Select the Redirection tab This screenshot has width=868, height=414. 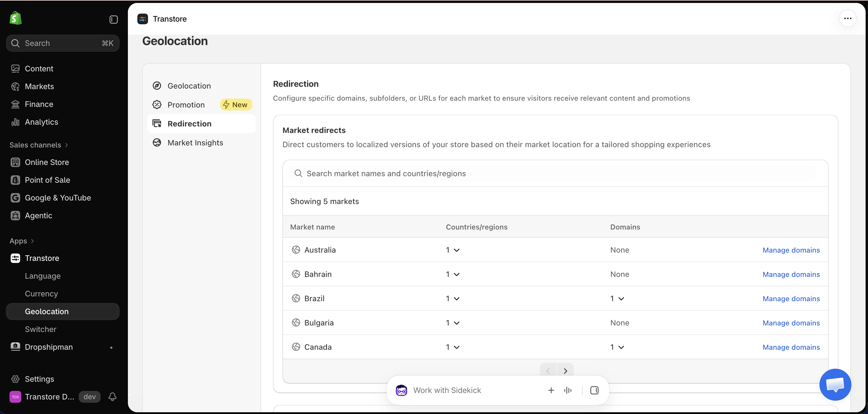pyautogui.click(x=202, y=124)
